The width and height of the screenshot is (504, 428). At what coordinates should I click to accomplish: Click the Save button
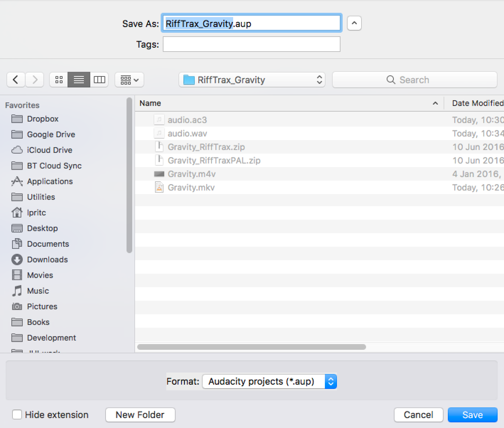472,414
